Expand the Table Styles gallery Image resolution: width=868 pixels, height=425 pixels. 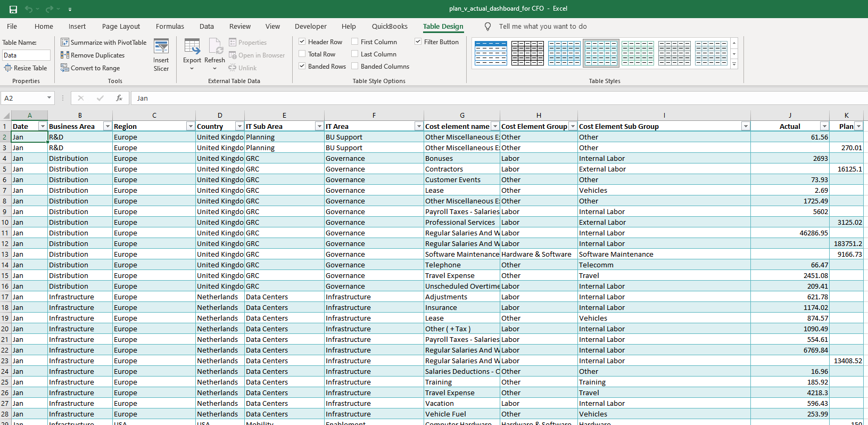pyautogui.click(x=734, y=64)
